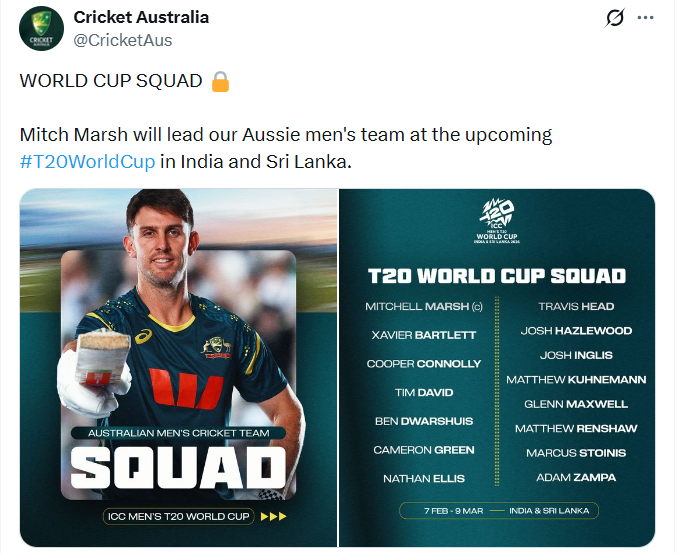Open the Grok actions icon
Viewport: 678px width, 553px height.
(616, 19)
